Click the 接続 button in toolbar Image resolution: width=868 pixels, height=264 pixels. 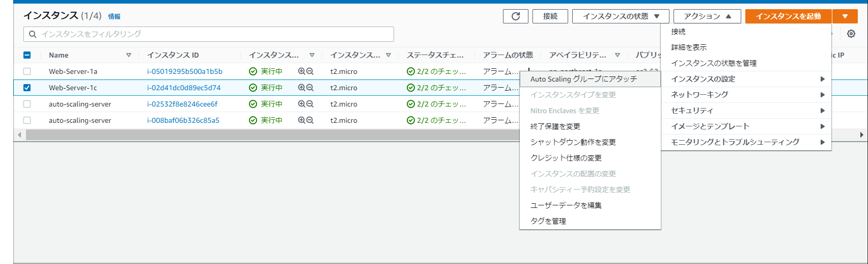coord(550,16)
